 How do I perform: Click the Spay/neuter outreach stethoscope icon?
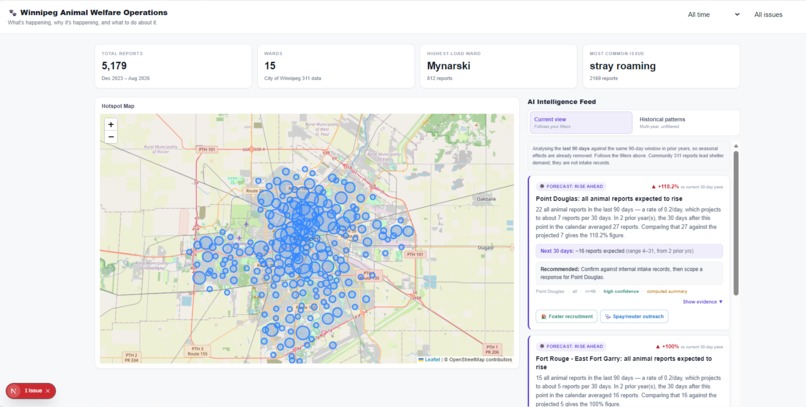(x=608, y=317)
